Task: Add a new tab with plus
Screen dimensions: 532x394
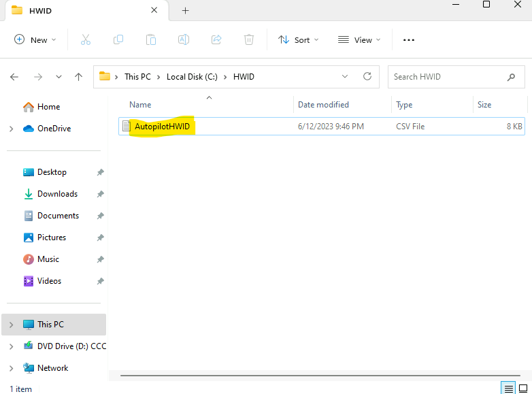Action: (x=185, y=11)
